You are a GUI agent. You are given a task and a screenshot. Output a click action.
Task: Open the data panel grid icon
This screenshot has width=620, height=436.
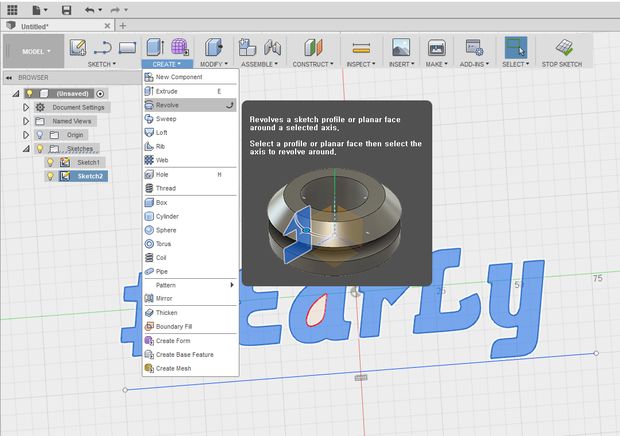click(x=12, y=9)
